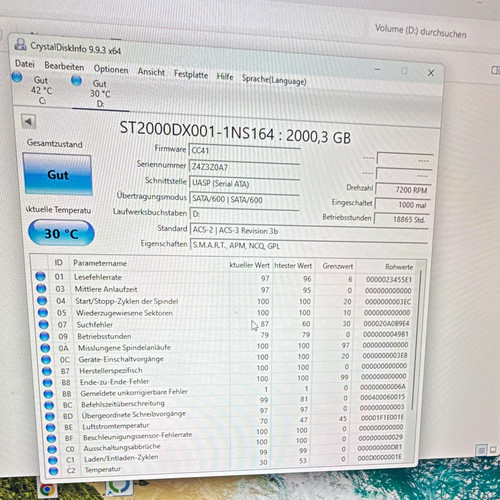
Task: Click the ID column header
Action: pyautogui.click(x=59, y=263)
